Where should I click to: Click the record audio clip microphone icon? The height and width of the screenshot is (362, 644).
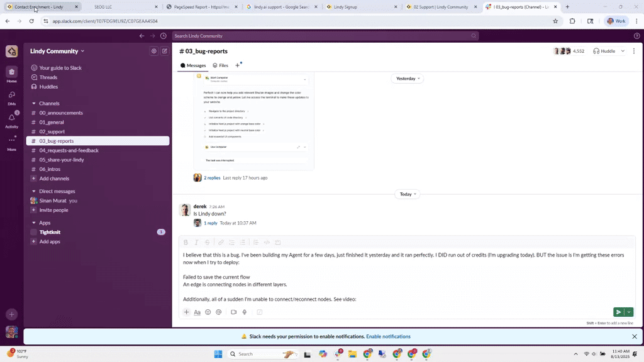[245, 312]
